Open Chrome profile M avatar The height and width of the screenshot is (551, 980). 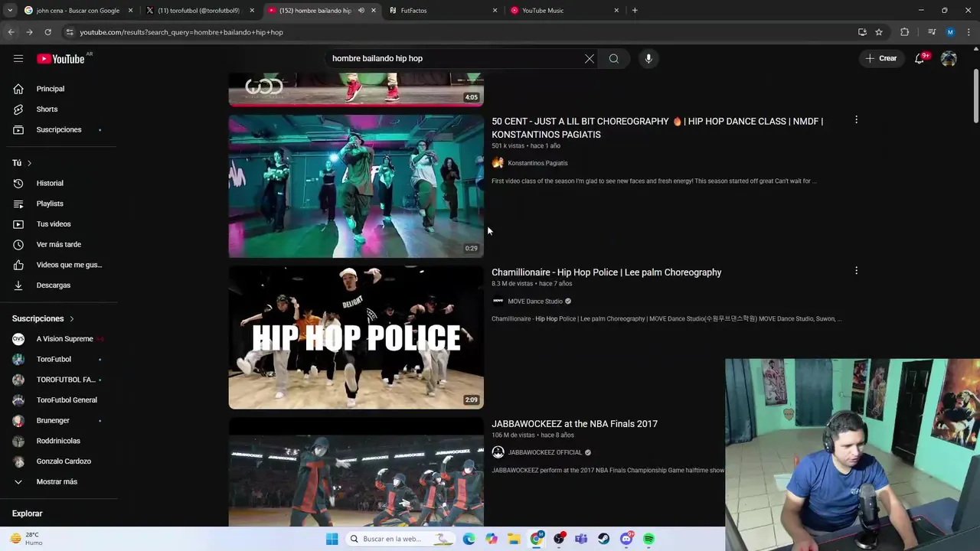(950, 32)
